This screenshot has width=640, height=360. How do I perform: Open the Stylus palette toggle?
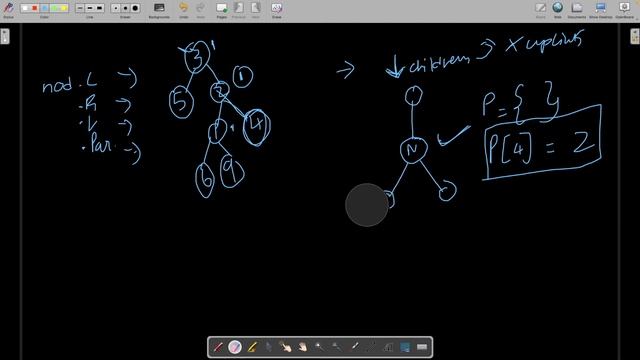coord(8,10)
